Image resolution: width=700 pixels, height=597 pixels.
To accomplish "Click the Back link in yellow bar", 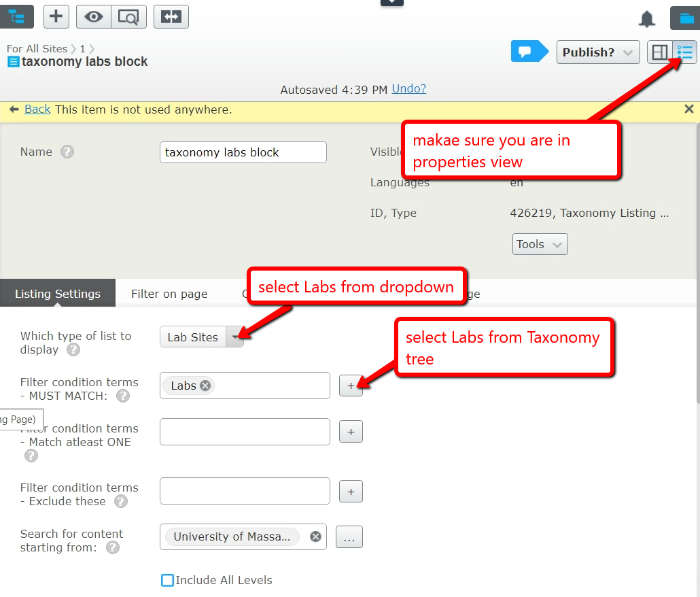I will tap(37, 109).
